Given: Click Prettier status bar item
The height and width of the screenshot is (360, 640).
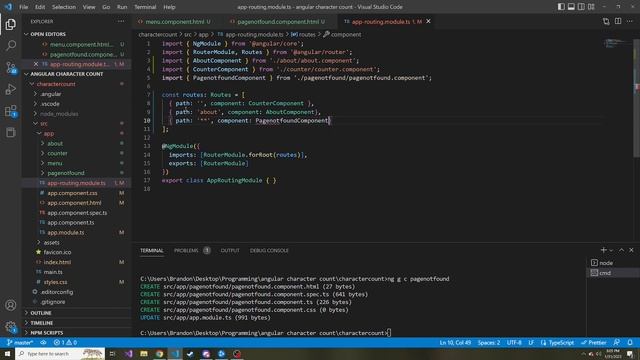Looking at the screenshot, I should (x=593, y=342).
